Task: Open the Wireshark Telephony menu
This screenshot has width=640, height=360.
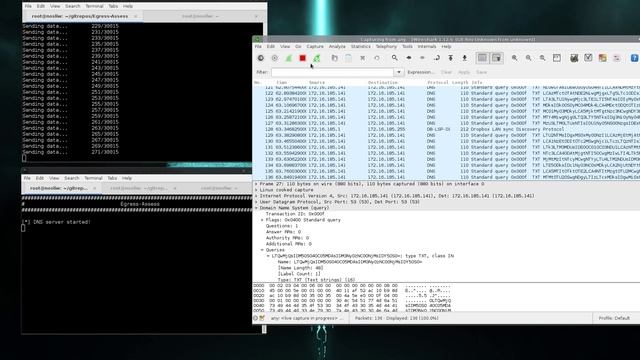Action: click(386, 47)
